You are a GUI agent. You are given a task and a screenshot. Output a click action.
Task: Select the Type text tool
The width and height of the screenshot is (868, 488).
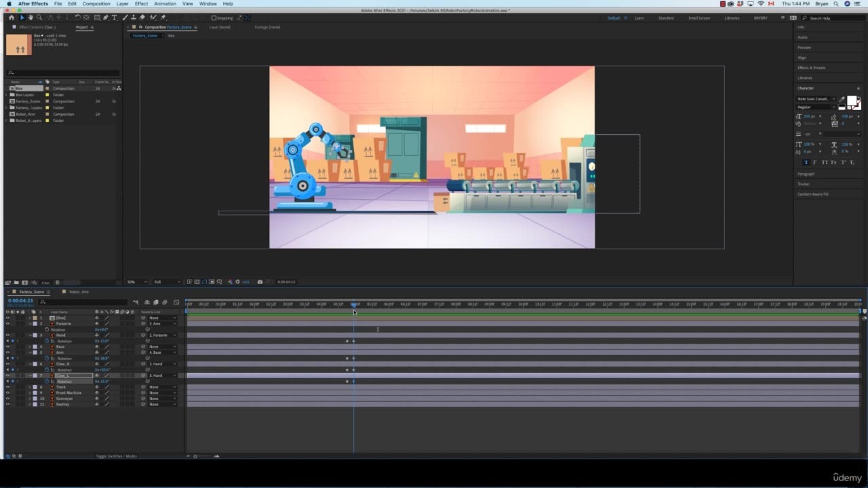pos(114,18)
